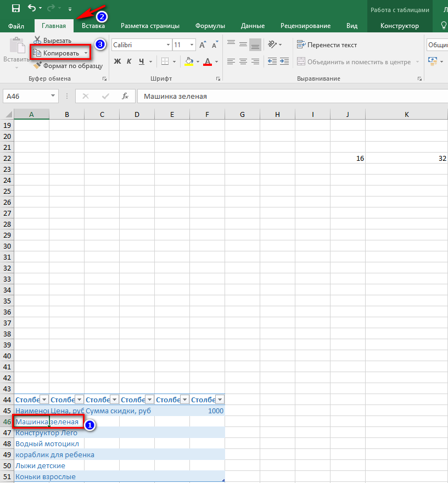Go to the Формулы tab
448x483 pixels.
click(210, 26)
